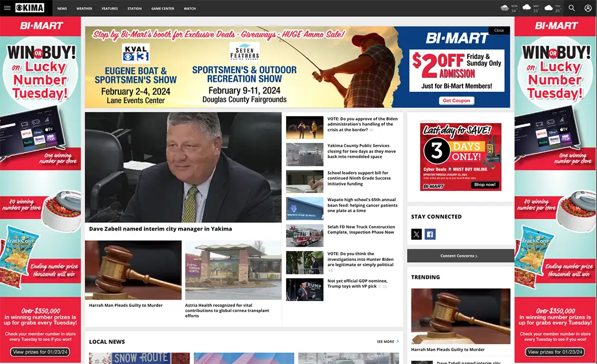597x364 pixels.
Task: Open Dave Zabell interim city manager headline
Action: coord(160,229)
